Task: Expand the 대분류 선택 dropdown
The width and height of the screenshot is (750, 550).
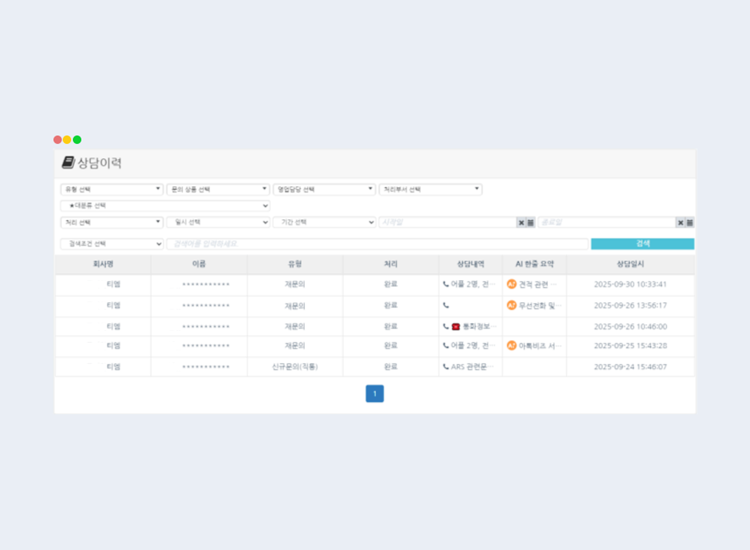Action: (x=165, y=206)
